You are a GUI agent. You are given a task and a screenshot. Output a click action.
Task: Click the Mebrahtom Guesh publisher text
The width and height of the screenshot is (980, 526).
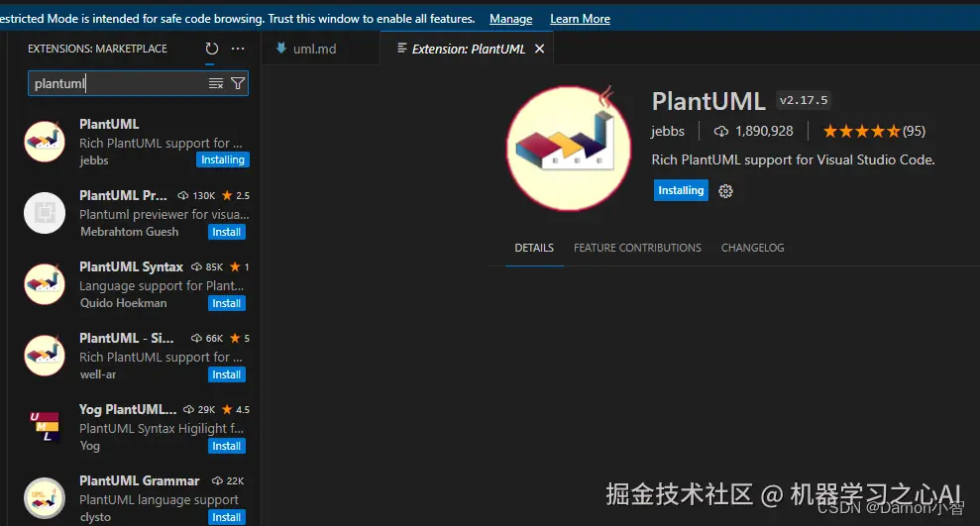click(130, 232)
